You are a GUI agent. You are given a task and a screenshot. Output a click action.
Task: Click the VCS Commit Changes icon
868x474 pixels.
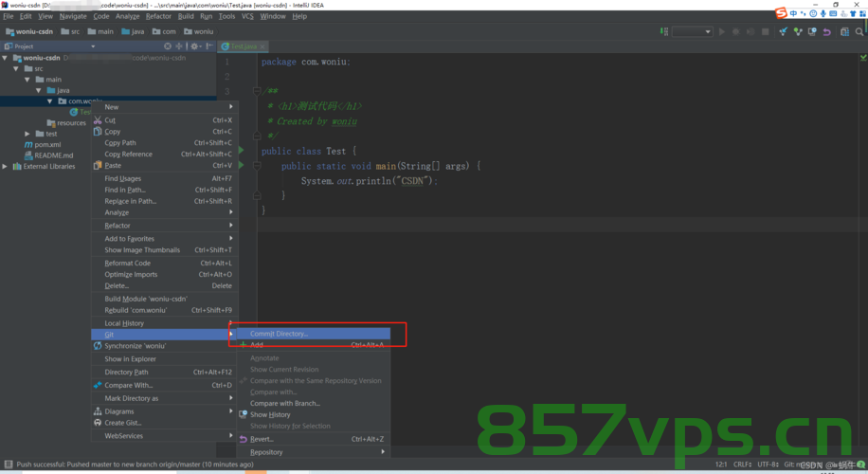(798, 31)
